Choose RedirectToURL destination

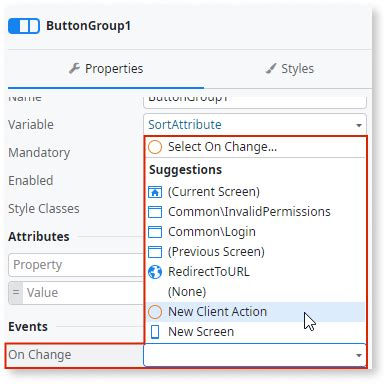pos(256,272)
